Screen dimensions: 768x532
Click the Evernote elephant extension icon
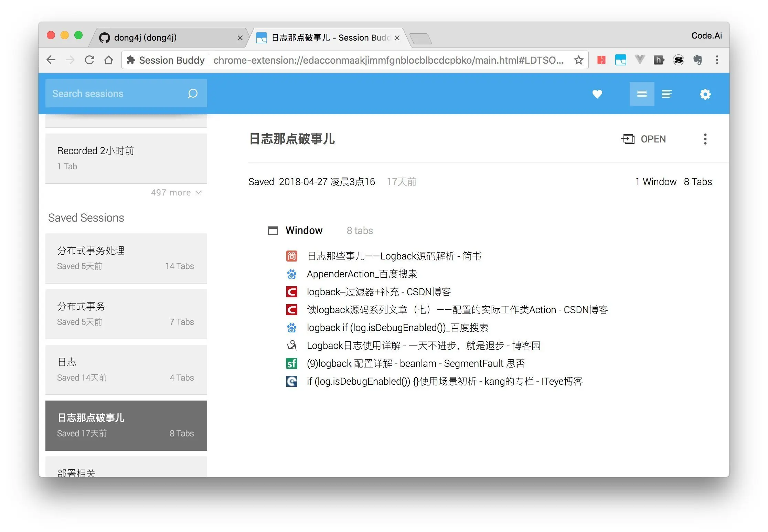(x=697, y=60)
